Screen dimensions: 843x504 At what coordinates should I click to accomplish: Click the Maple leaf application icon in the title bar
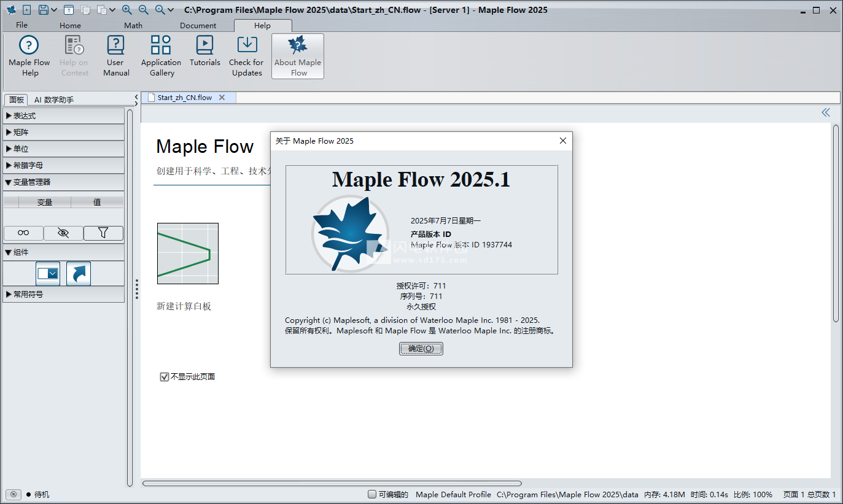coord(11,10)
